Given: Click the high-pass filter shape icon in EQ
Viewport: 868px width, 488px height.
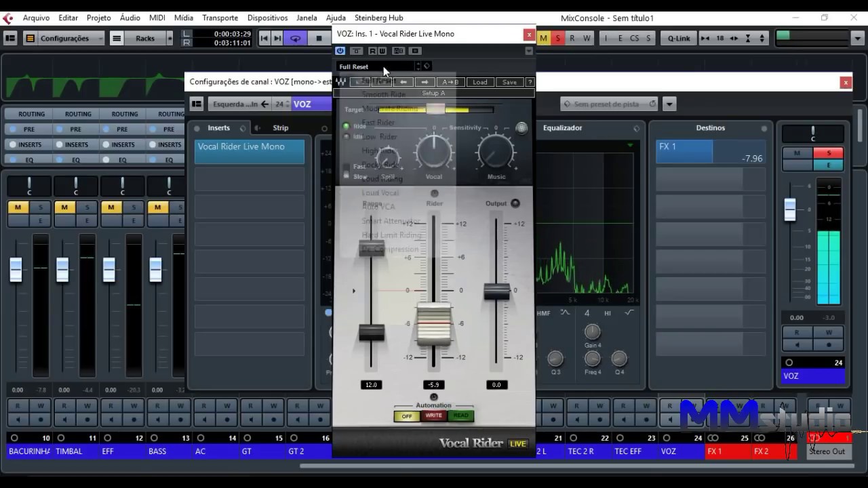Looking at the screenshot, I should point(629,312).
